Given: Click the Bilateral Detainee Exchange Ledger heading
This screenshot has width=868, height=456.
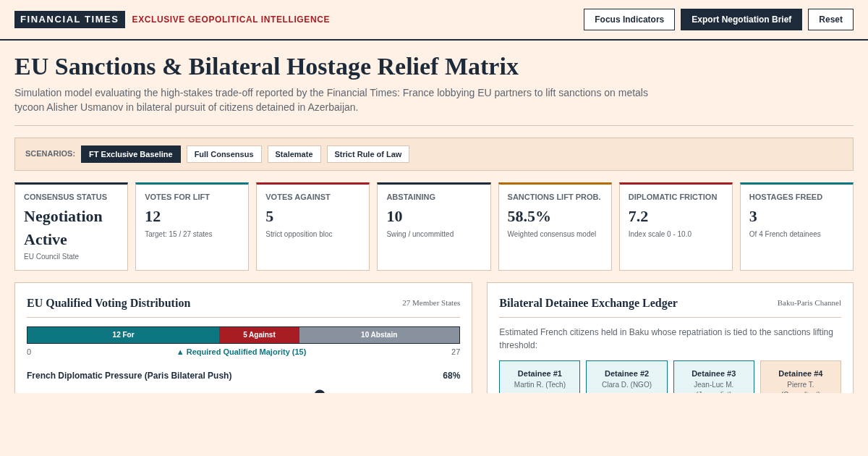Looking at the screenshot, I should [588, 303].
